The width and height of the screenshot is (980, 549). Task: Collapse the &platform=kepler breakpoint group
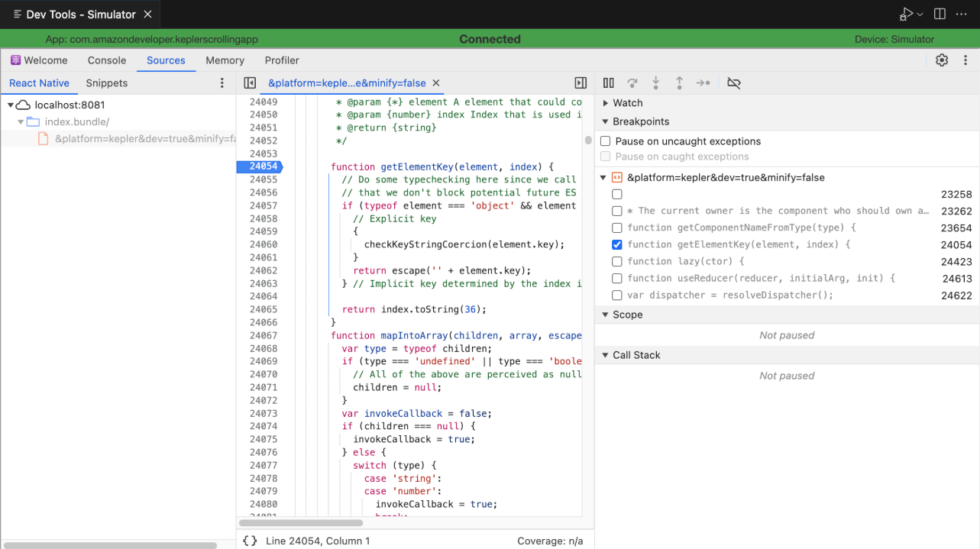[603, 177]
